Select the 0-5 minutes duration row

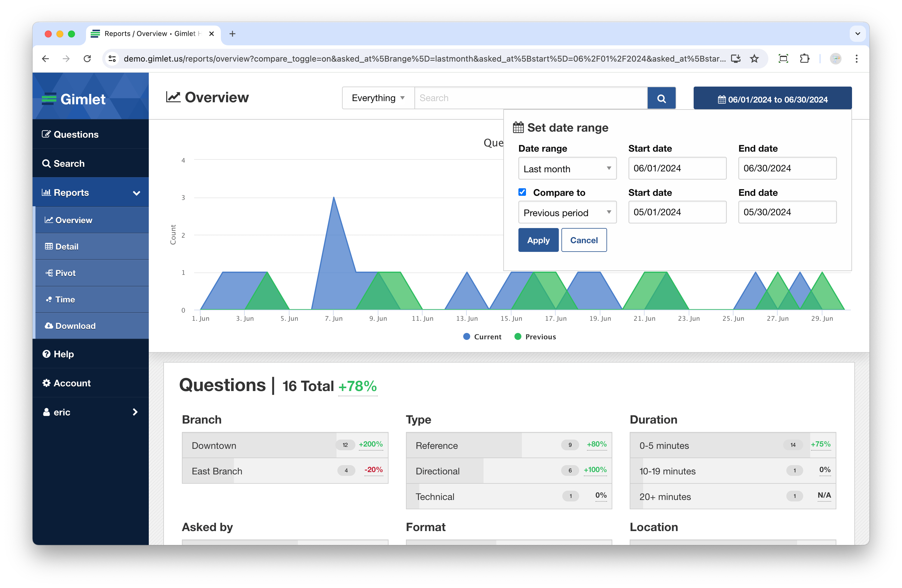pyautogui.click(x=733, y=445)
